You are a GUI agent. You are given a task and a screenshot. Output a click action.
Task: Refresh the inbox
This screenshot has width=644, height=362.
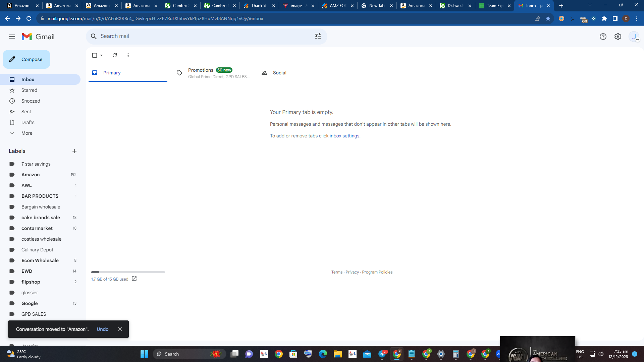pos(115,55)
